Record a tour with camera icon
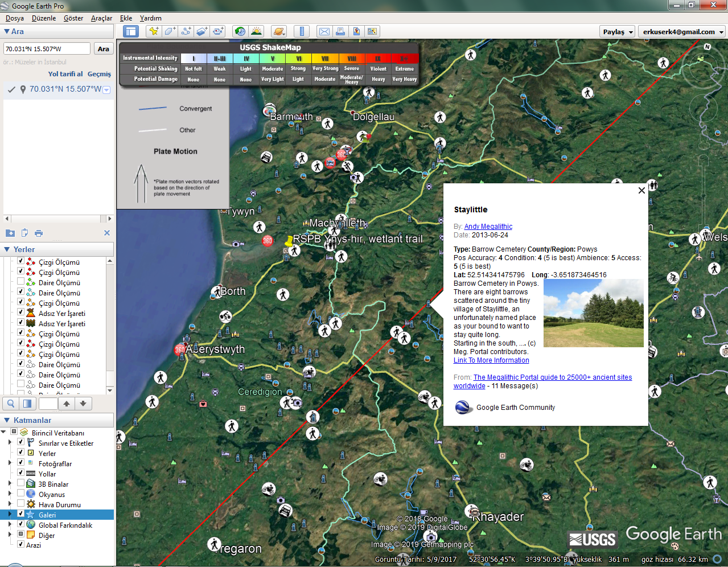The height and width of the screenshot is (567, 728). click(217, 31)
